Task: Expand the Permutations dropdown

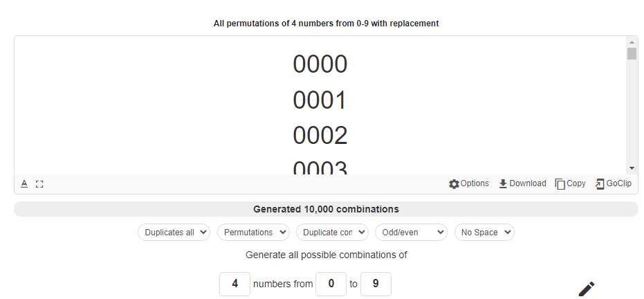Action: pos(254,233)
